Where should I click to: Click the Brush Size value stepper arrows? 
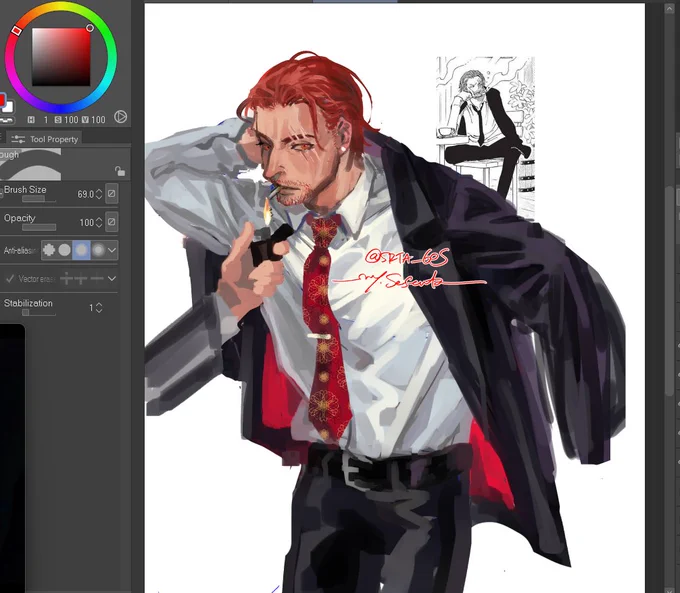99,194
